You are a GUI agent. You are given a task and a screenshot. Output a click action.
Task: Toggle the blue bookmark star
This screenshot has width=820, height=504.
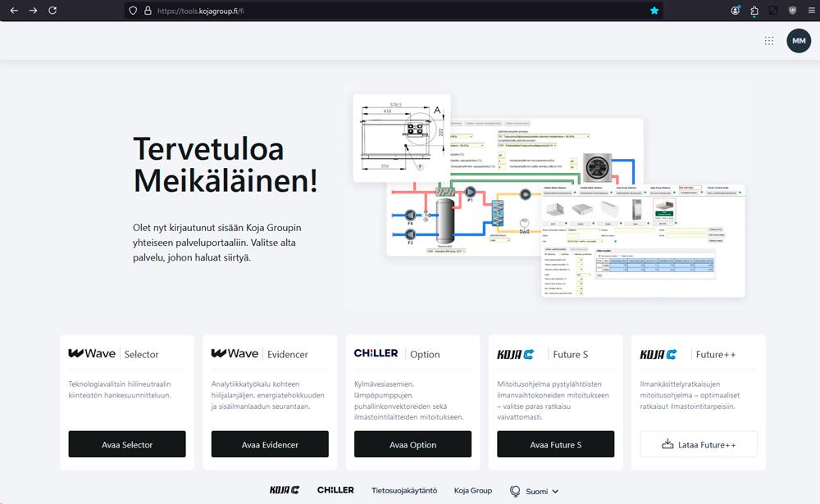coord(654,11)
